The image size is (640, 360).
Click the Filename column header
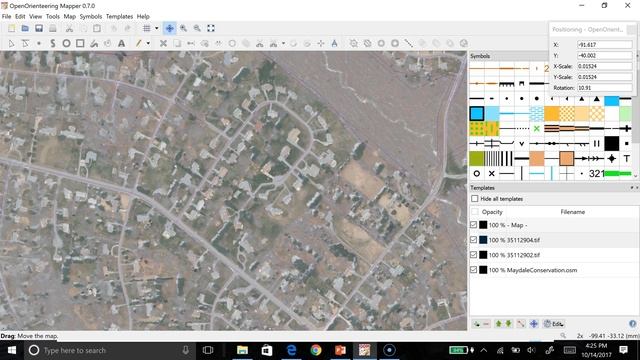(x=573, y=212)
